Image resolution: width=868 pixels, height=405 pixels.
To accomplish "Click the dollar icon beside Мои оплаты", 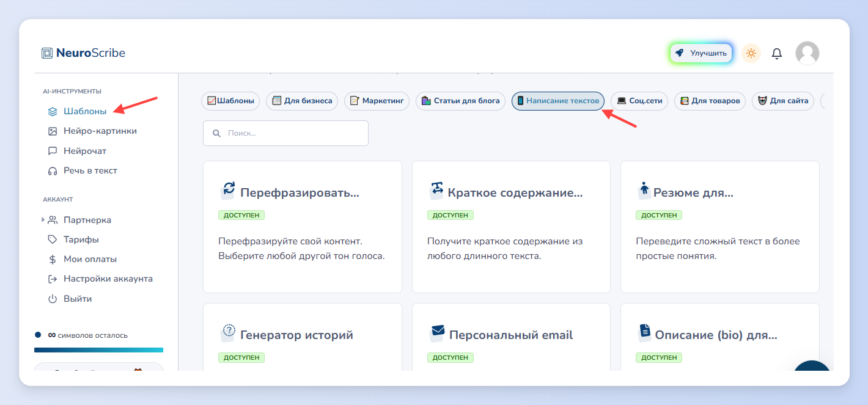I will click(53, 260).
